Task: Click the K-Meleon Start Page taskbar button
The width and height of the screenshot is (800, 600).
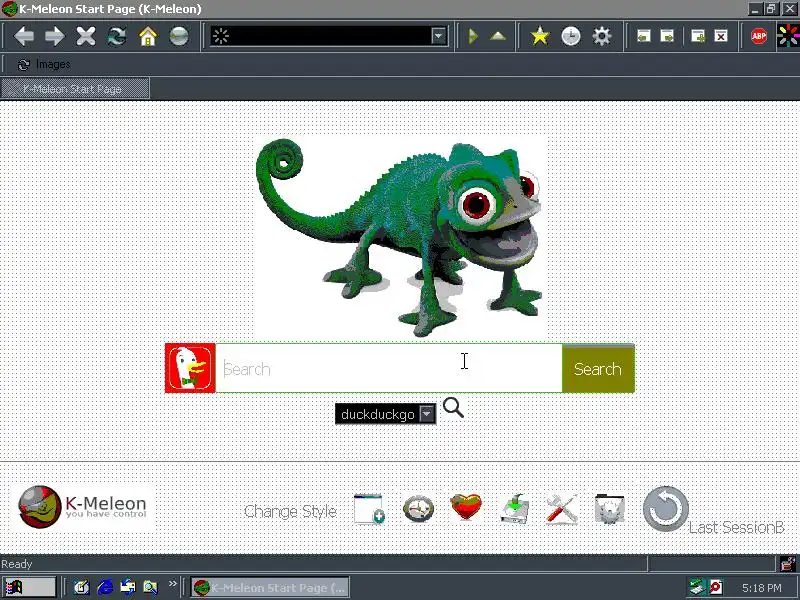Action: pos(270,587)
